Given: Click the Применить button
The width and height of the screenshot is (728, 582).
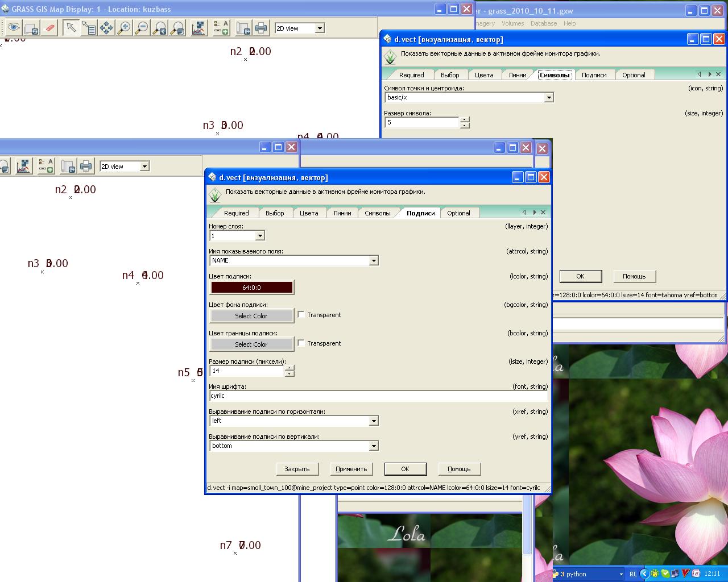Looking at the screenshot, I should pos(351,469).
